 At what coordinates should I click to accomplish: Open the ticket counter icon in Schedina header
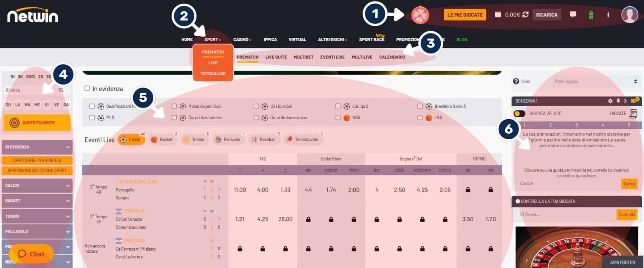[635, 100]
